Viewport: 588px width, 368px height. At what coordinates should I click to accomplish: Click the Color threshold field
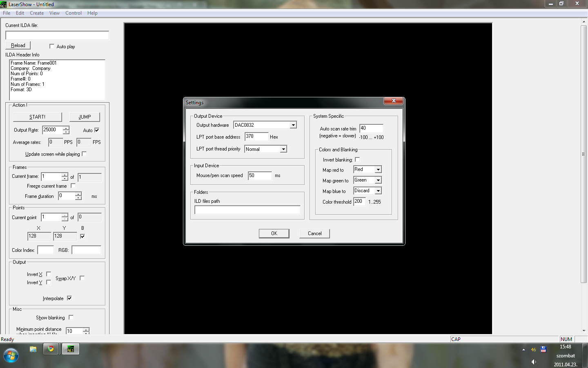[359, 202]
